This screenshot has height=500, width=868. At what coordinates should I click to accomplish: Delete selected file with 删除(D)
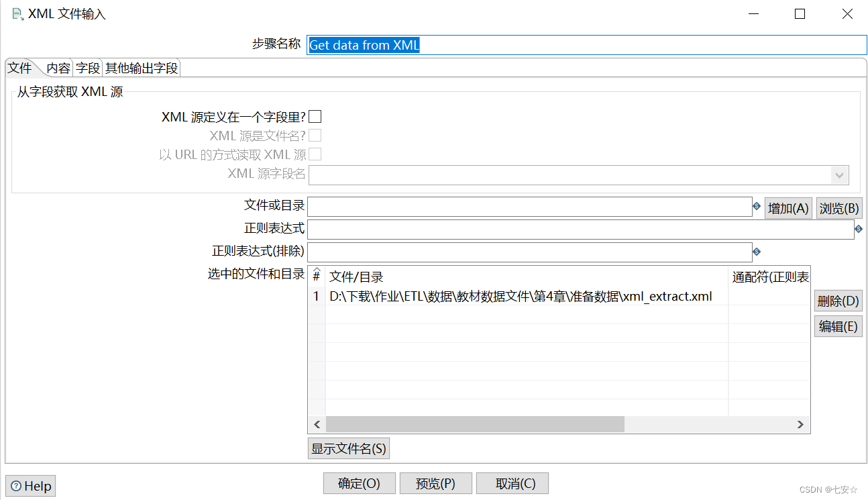(838, 301)
